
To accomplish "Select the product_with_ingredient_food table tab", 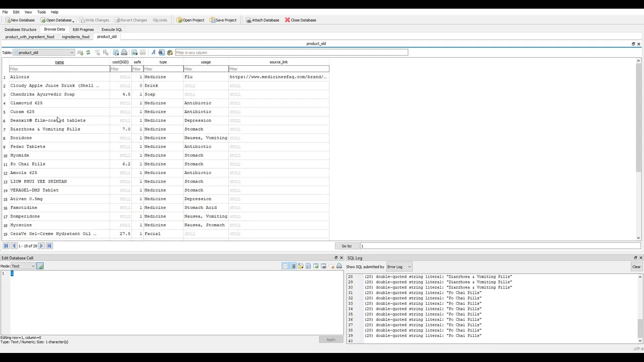I will 30,37.
